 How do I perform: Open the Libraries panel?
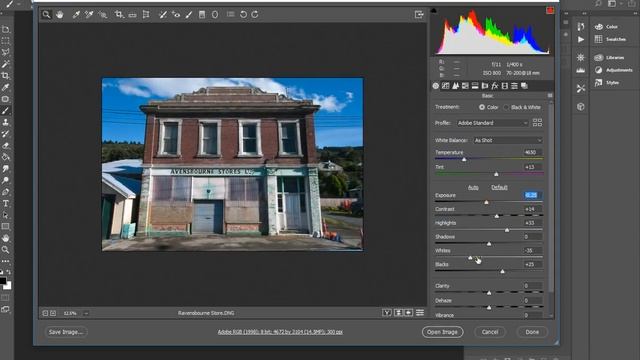coord(609,58)
